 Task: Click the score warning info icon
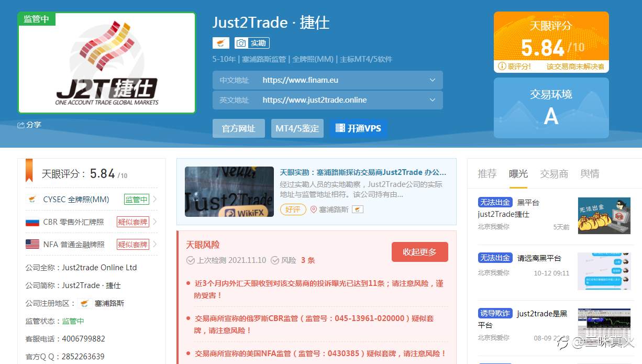tap(502, 67)
